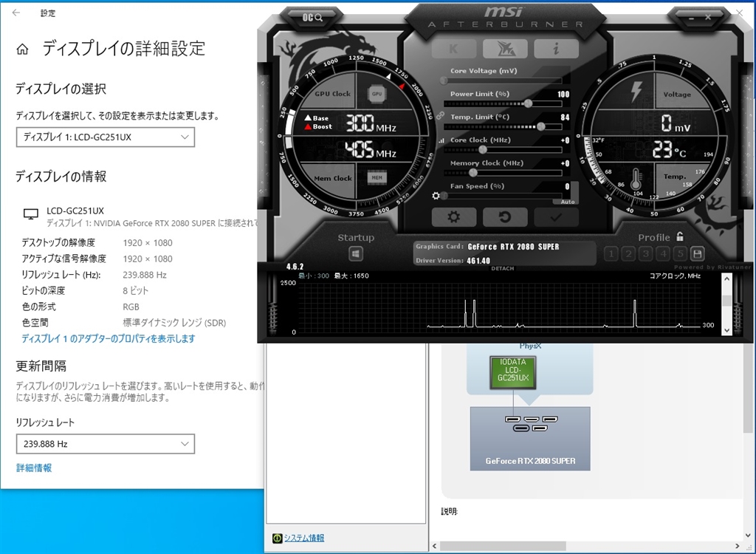Viewport: 756px width, 554px height.
Task: Click the monitor icon beside LCD-GC251UX
Action: (x=31, y=214)
